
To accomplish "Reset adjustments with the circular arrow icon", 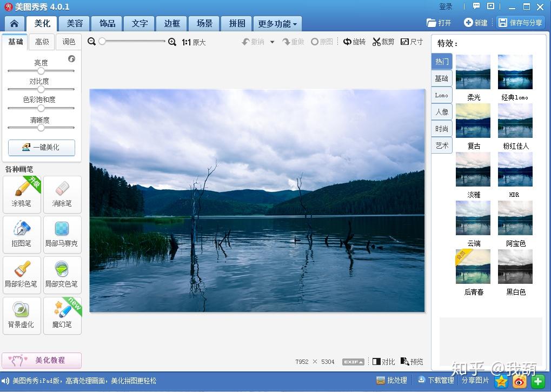I will [x=72, y=58].
